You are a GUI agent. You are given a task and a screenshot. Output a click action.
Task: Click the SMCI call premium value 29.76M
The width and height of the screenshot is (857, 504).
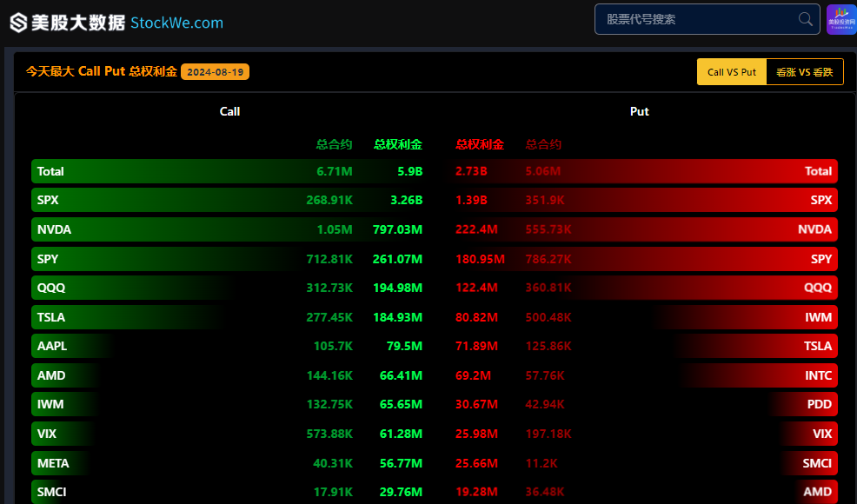(x=402, y=492)
